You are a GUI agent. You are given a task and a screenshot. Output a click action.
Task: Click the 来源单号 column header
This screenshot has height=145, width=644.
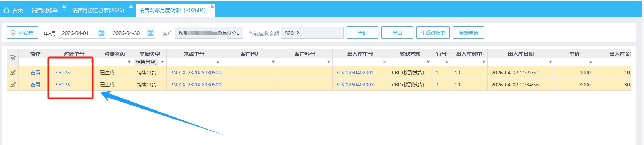coord(194,54)
